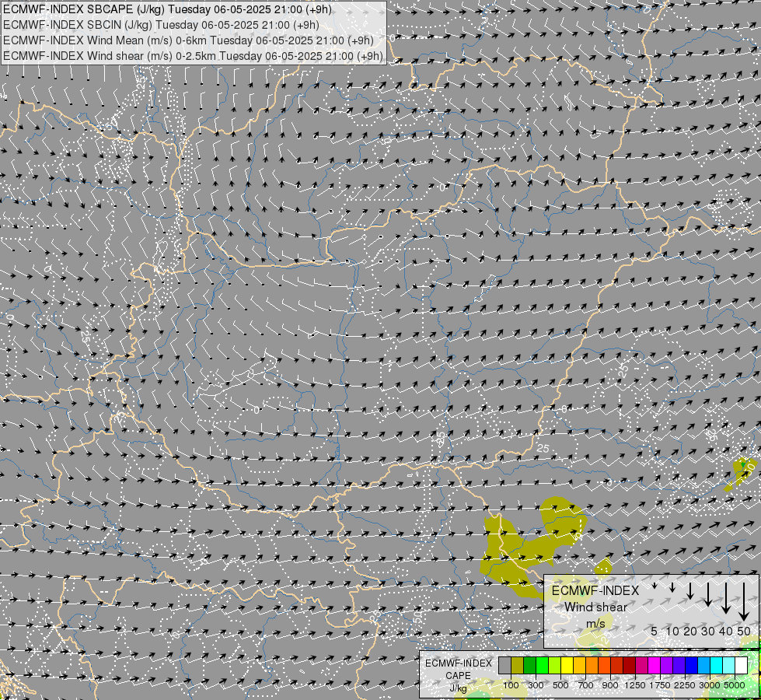
Task: Select the "50" wind shear label
Action: tap(744, 631)
